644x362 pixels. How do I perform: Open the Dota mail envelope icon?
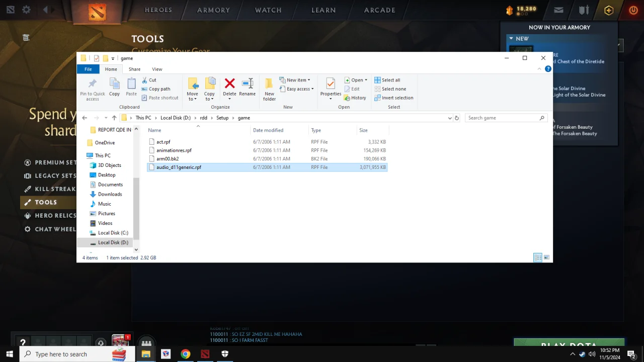coord(558,10)
